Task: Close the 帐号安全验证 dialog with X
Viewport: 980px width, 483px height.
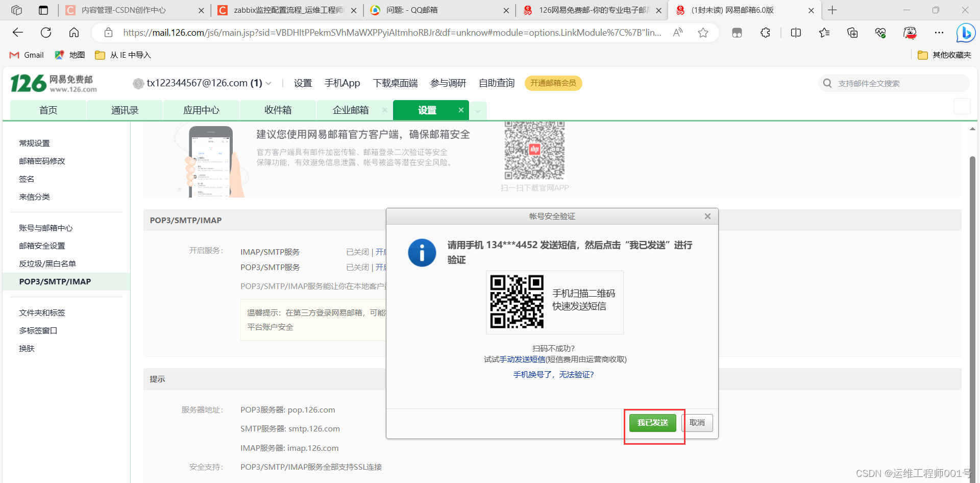Action: pyautogui.click(x=707, y=216)
